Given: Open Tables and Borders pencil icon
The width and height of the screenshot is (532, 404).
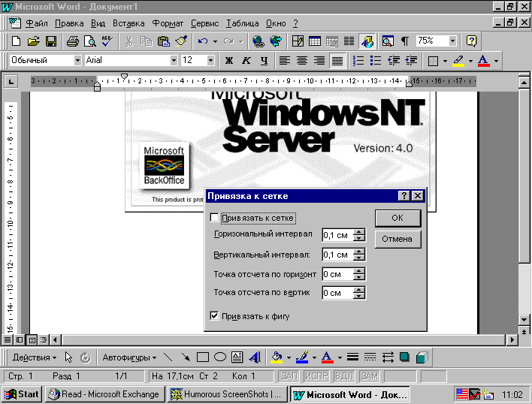Looking at the screenshot, I should tap(298, 41).
